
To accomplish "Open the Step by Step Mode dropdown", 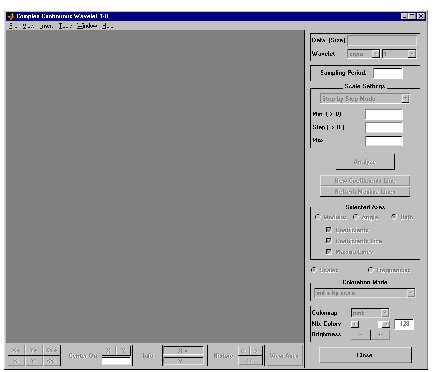I will 365,99.
